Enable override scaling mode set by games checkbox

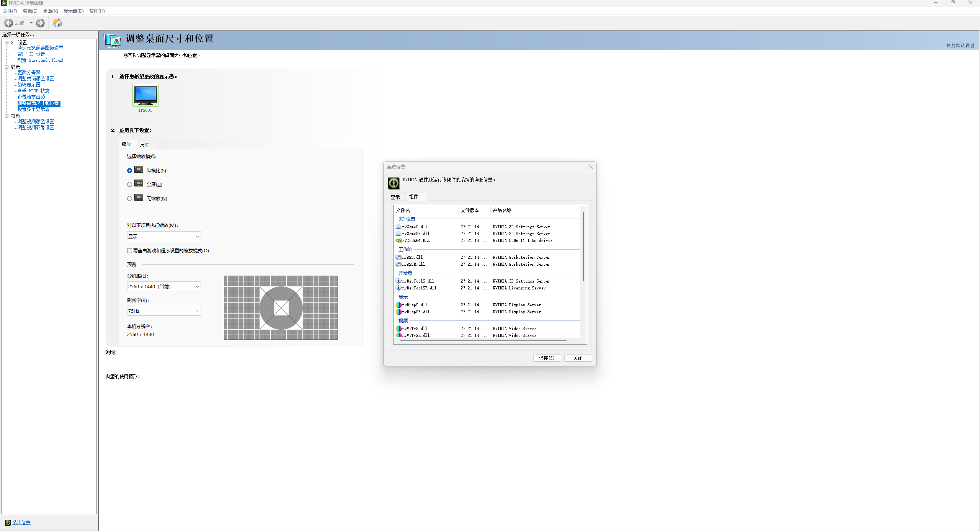pyautogui.click(x=129, y=251)
